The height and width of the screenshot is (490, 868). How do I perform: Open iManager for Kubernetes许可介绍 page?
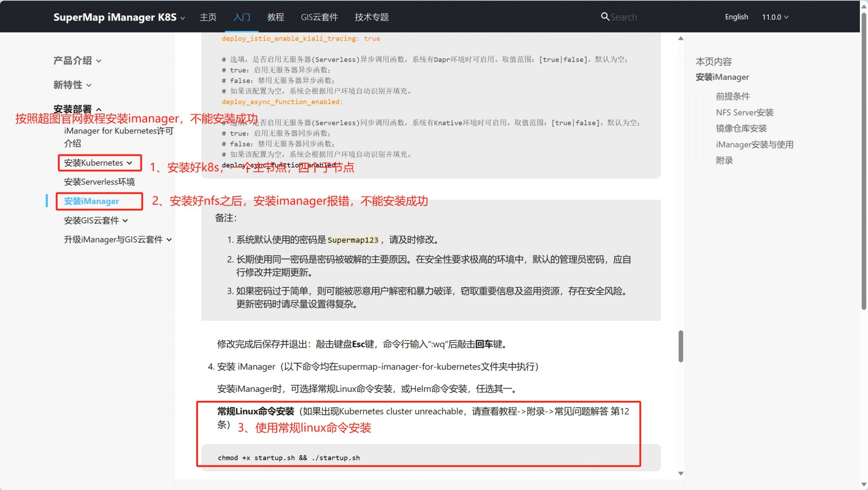click(119, 137)
